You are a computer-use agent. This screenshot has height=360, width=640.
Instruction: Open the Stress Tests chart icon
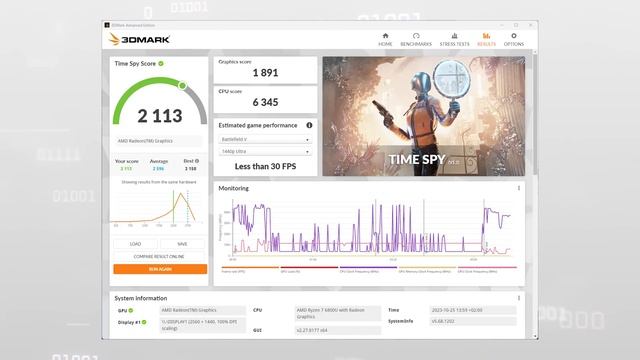pos(454,36)
